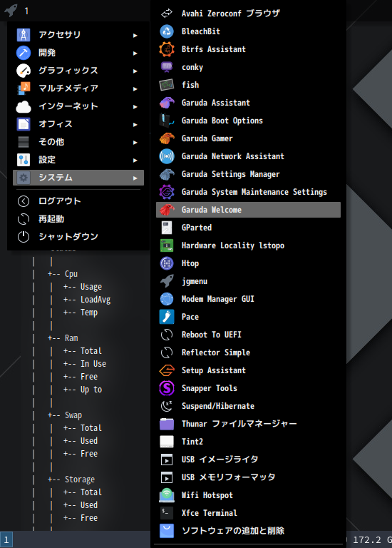Expand the アクセサリ submenu arrow
The width and height of the screenshot is (392, 548).
[135, 35]
